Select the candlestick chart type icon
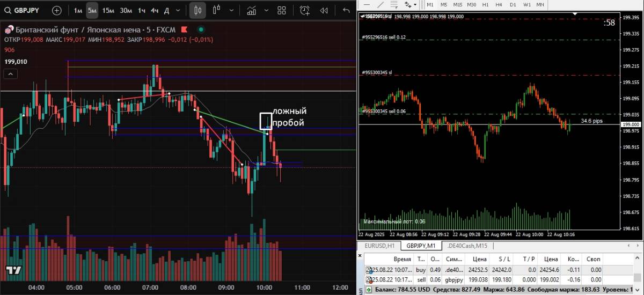The width and height of the screenshot is (644, 295). [x=197, y=10]
